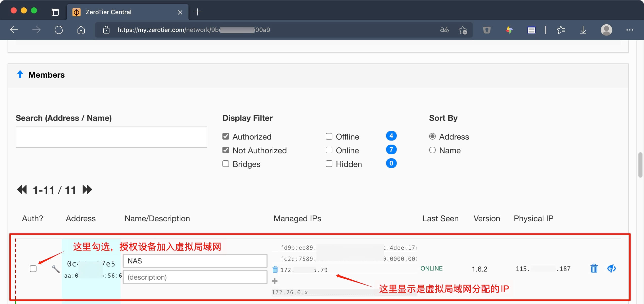Click the address bar URL
The width and height of the screenshot is (644, 304).
194,30
